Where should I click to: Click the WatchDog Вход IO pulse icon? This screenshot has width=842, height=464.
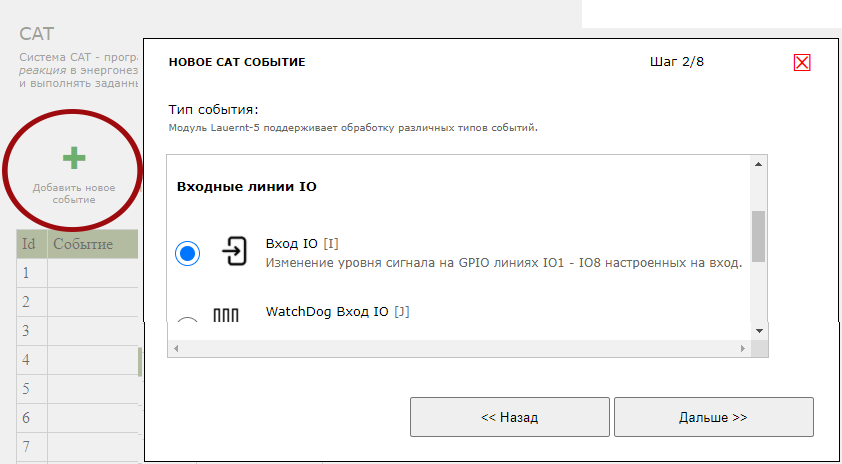(x=226, y=315)
